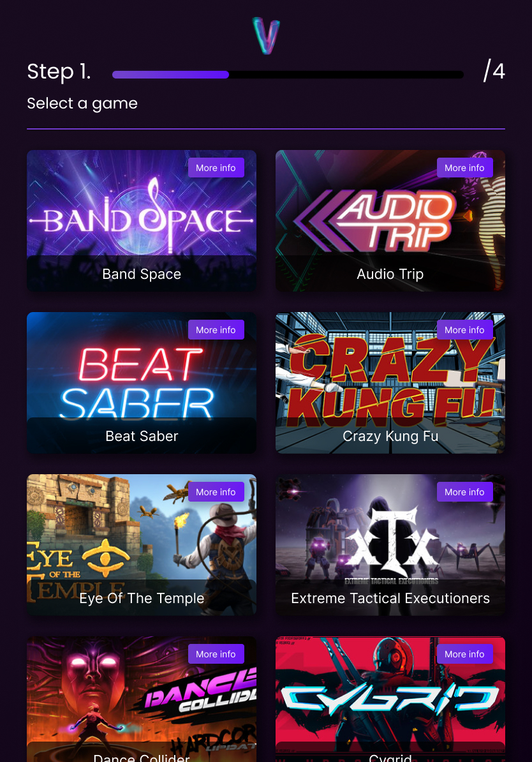
Task: Open More info for Eye Of The Temple
Action: [216, 492]
